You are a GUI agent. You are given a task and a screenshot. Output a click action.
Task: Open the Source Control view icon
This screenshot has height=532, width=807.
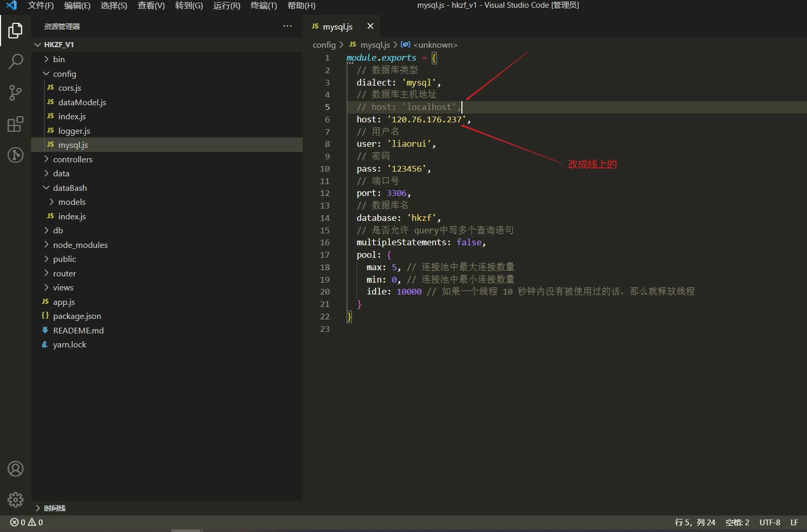[x=16, y=93]
